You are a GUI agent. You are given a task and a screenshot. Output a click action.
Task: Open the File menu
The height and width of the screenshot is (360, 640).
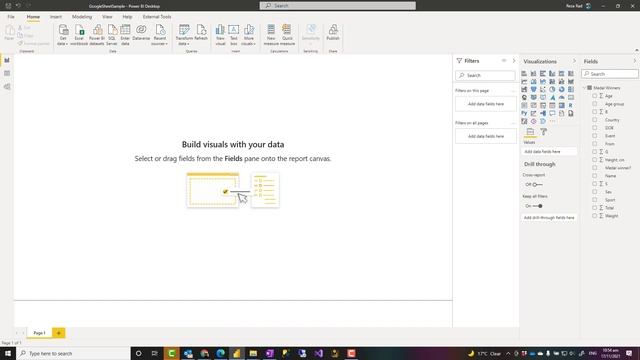11,17
